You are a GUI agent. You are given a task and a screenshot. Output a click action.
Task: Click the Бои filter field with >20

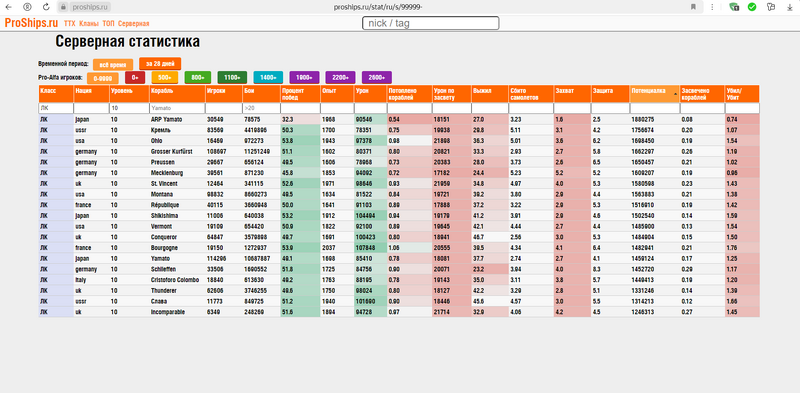click(261, 108)
